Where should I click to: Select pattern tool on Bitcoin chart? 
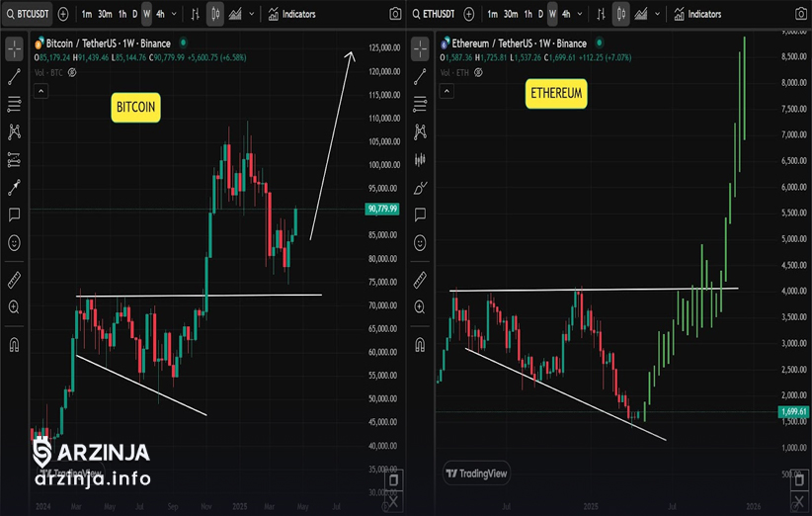tap(15, 132)
